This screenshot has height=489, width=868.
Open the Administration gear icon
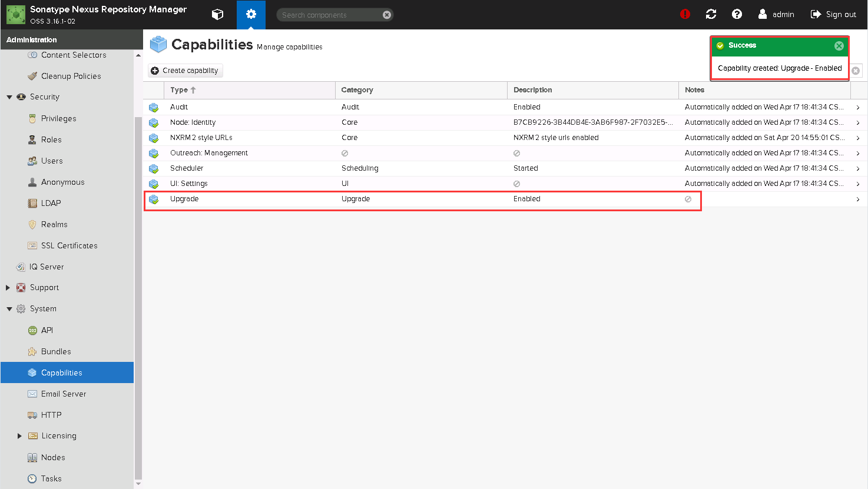(251, 15)
